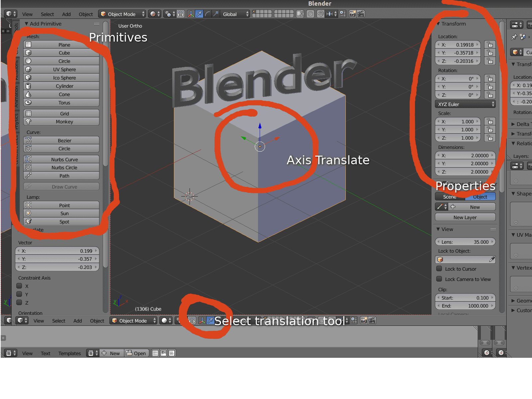Click the Clip End 1000.000 slider
This screenshot has height=399, width=532.
(x=465, y=306)
